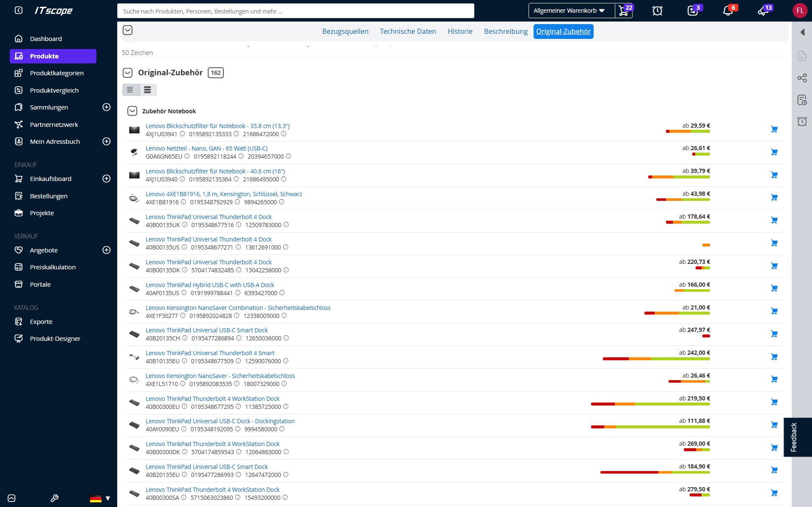Collapse the right side panel arrow
This screenshot has width=812, height=507.
pyautogui.click(x=802, y=32)
